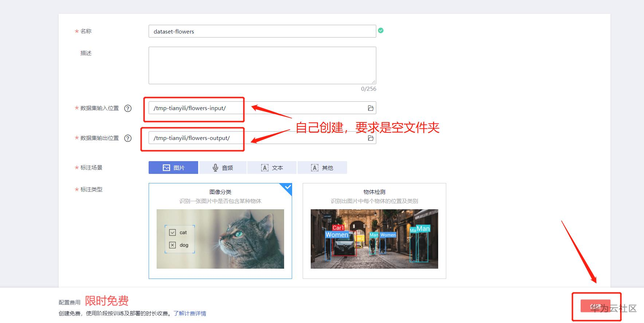
Task: Click the dataset output path field
Action: pyautogui.click(x=262, y=138)
